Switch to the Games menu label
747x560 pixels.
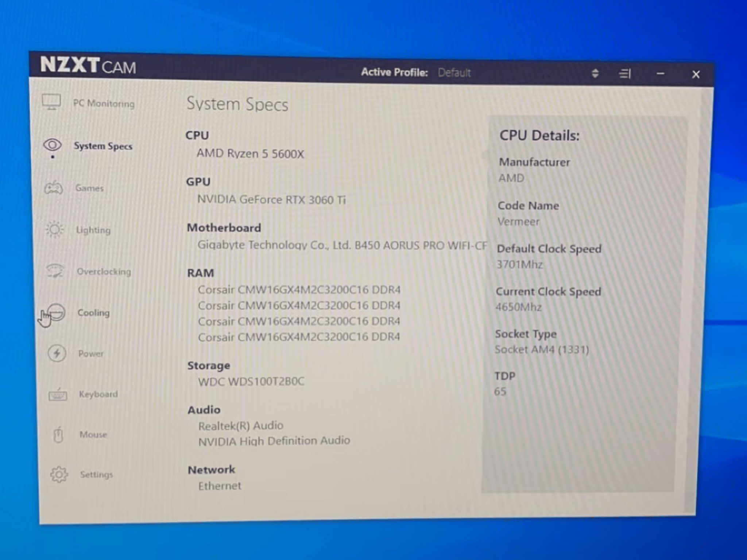[89, 188]
